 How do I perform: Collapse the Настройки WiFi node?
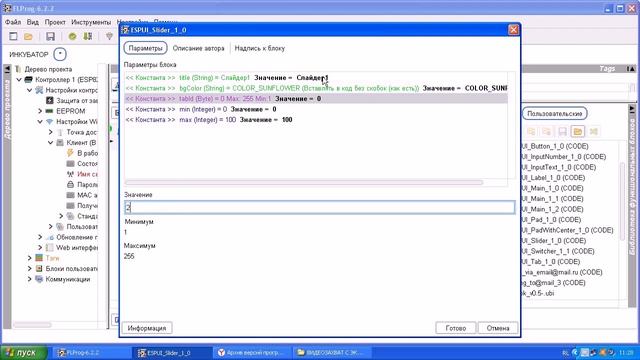[x=40, y=122]
